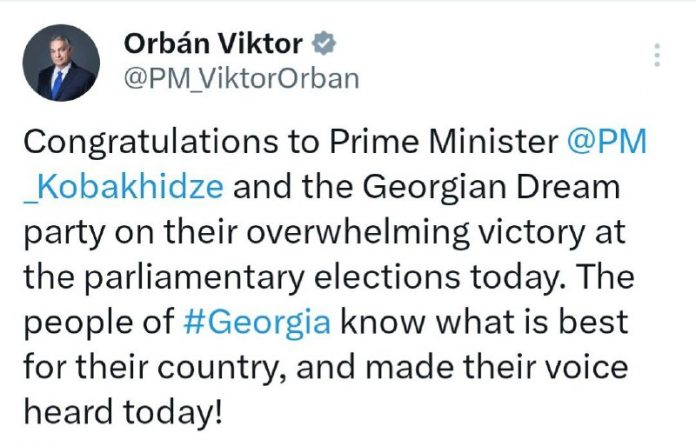Click the words for their country
696x446 pixels.
[x=150, y=366]
